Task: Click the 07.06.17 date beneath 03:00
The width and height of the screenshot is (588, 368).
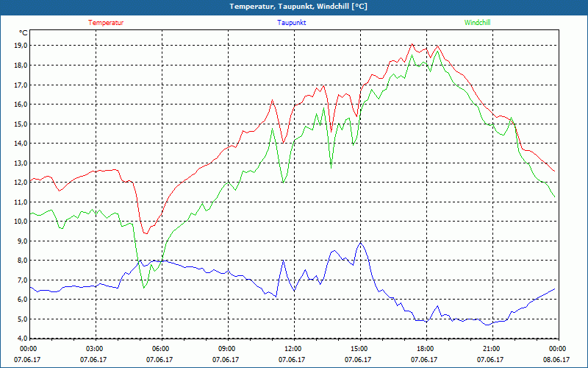Action: point(94,360)
